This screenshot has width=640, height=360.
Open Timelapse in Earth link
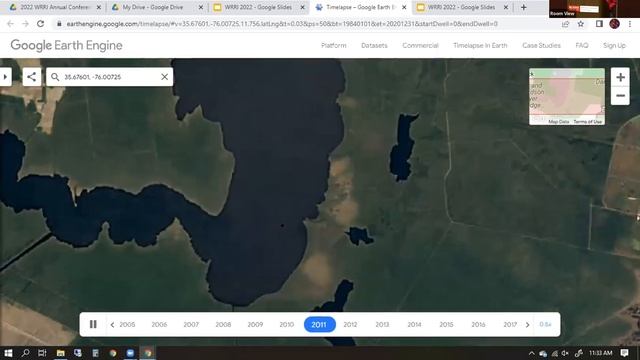point(480,45)
